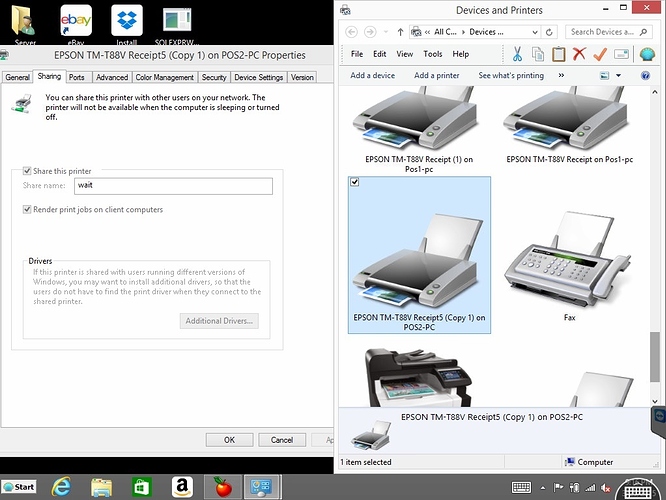
Task: Open the Server desktop folder icon
Action: [x=25, y=24]
